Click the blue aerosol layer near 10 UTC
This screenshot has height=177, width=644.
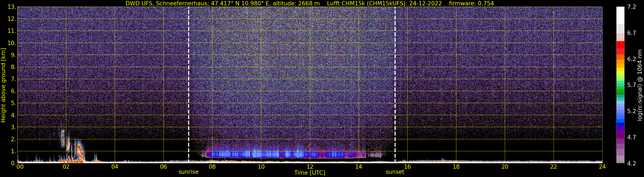261,154
